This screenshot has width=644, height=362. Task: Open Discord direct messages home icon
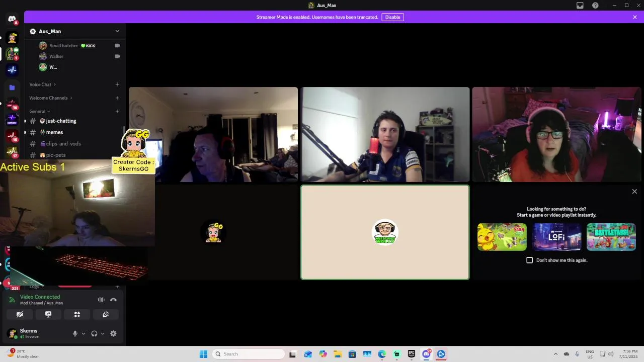pos(12,19)
